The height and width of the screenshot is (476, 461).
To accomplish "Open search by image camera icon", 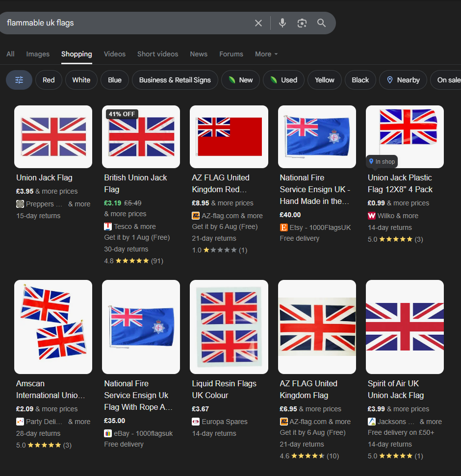I will pos(302,23).
